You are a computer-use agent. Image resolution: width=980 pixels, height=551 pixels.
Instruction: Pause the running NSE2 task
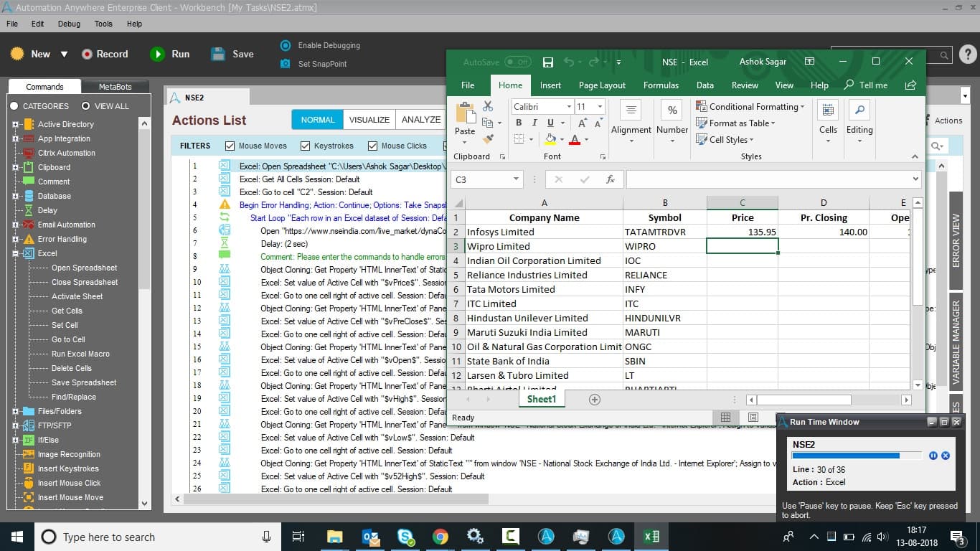tap(933, 456)
